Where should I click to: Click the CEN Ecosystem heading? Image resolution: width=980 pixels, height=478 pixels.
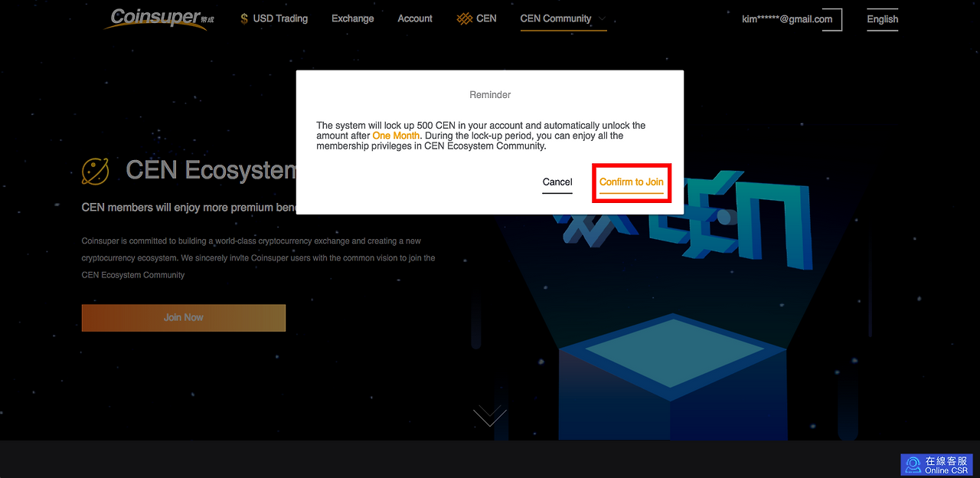coord(211,170)
